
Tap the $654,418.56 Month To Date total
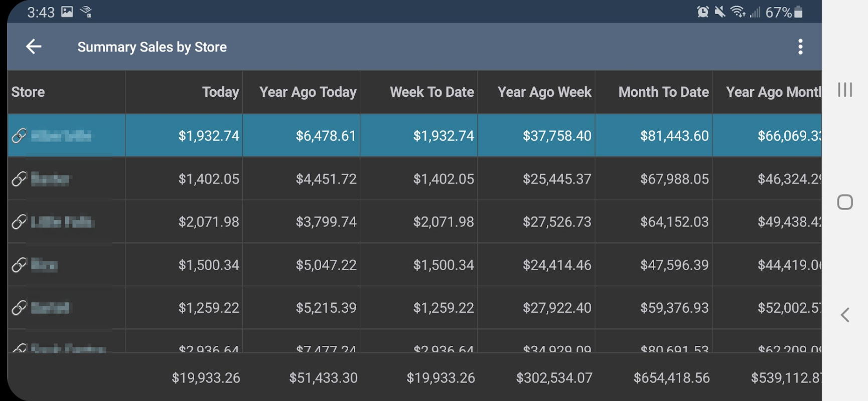click(x=671, y=378)
